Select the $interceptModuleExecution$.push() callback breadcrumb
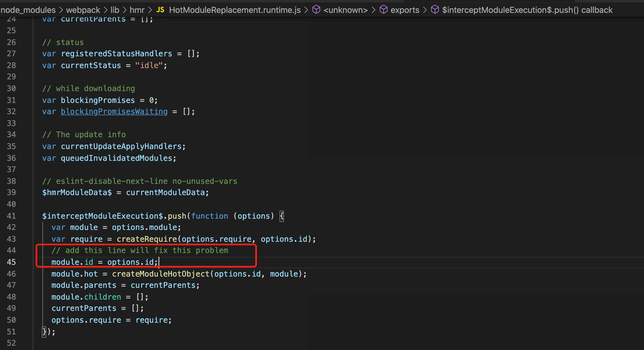 (527, 10)
